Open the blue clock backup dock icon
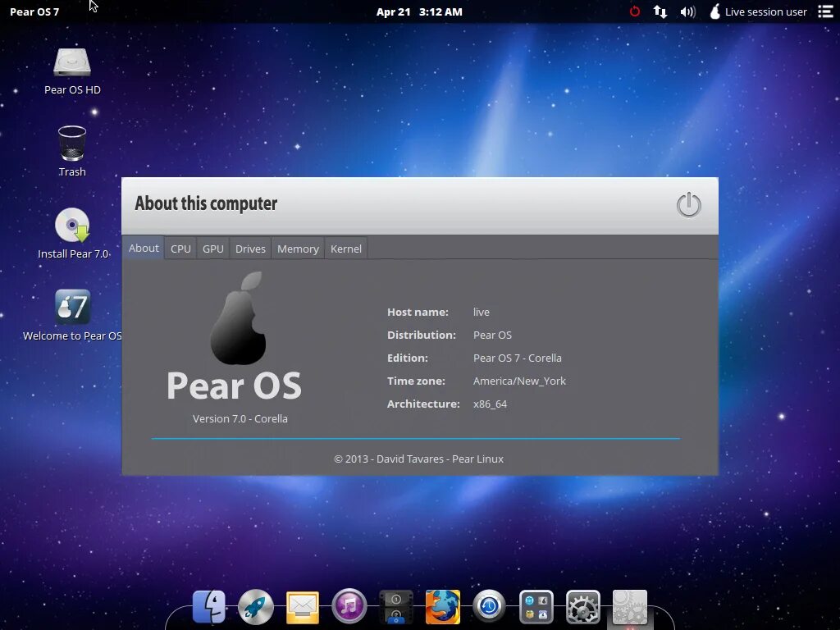The image size is (840, 630). pyautogui.click(x=489, y=607)
